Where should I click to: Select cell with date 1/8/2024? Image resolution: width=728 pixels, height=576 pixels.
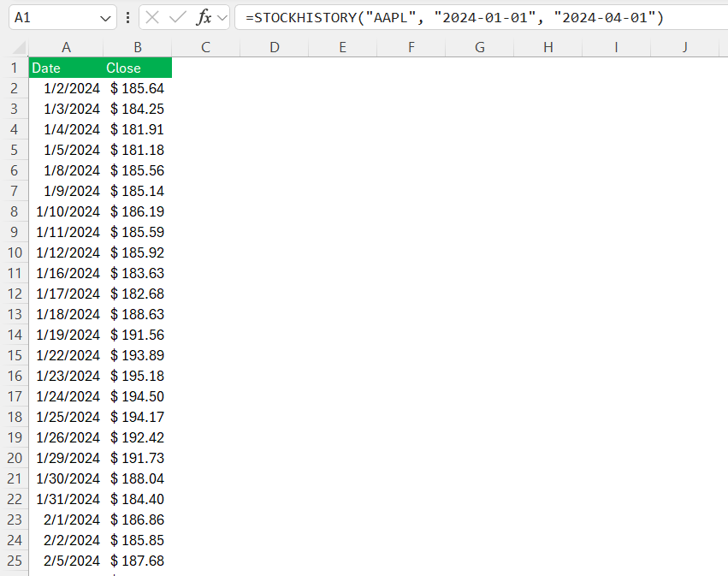click(x=66, y=170)
